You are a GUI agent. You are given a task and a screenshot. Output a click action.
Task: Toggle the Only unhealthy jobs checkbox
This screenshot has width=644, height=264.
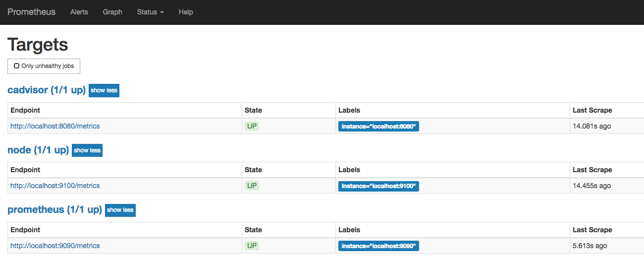(x=17, y=66)
